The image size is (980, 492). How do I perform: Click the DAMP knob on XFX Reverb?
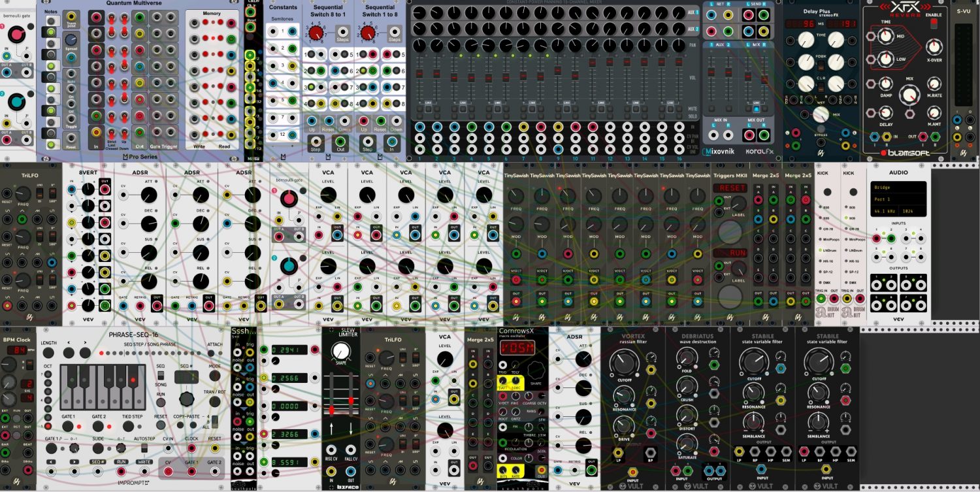885,84
